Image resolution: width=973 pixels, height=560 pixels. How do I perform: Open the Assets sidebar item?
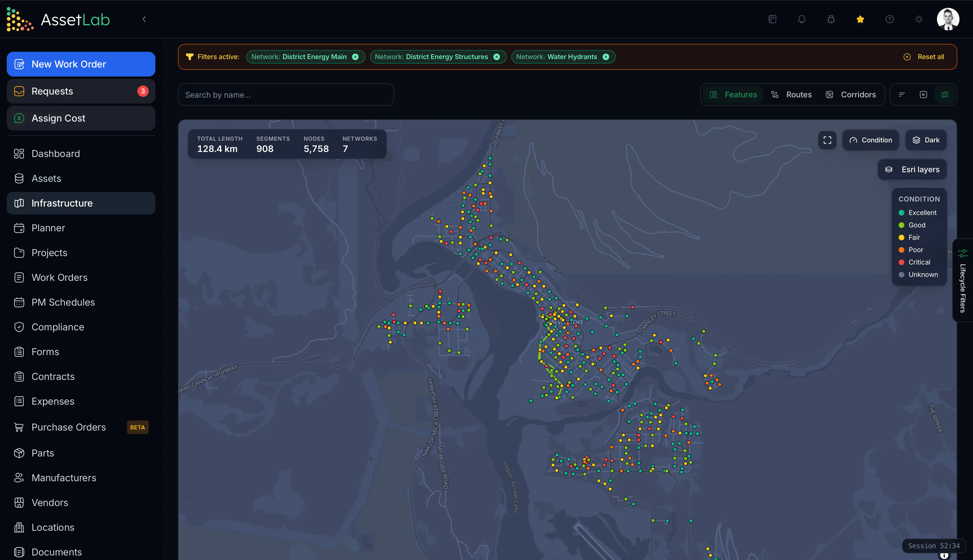tap(81, 178)
